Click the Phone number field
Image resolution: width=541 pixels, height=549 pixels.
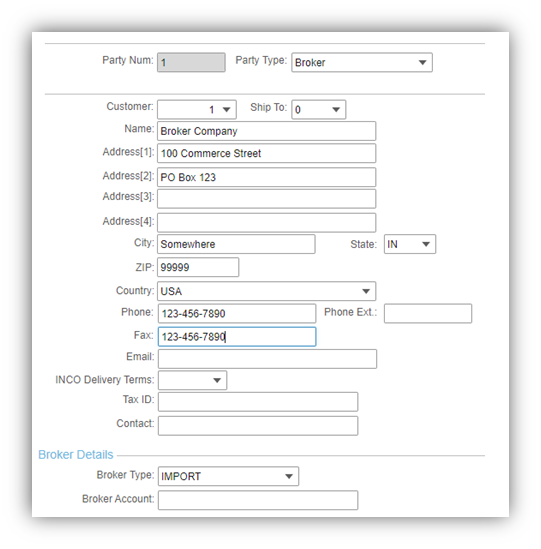click(237, 313)
